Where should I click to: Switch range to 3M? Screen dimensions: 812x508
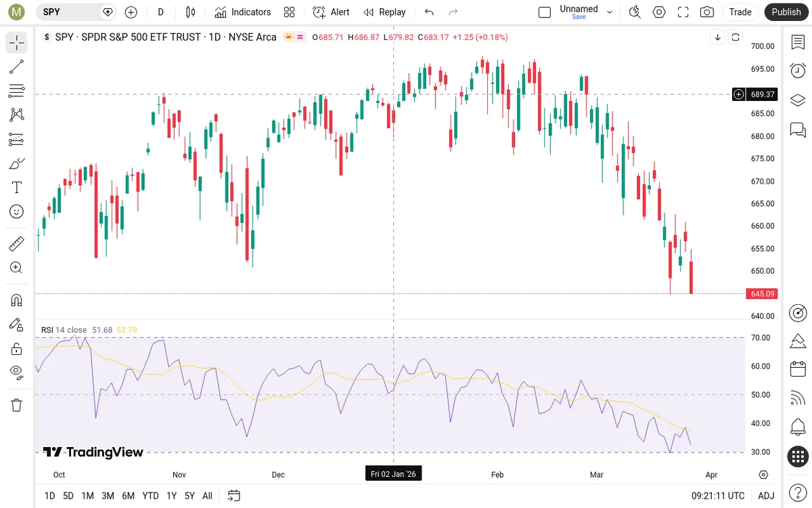[108, 496]
